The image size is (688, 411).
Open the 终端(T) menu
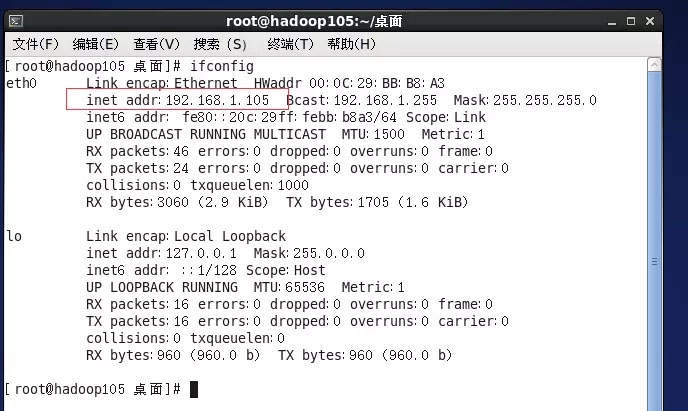tap(290, 44)
